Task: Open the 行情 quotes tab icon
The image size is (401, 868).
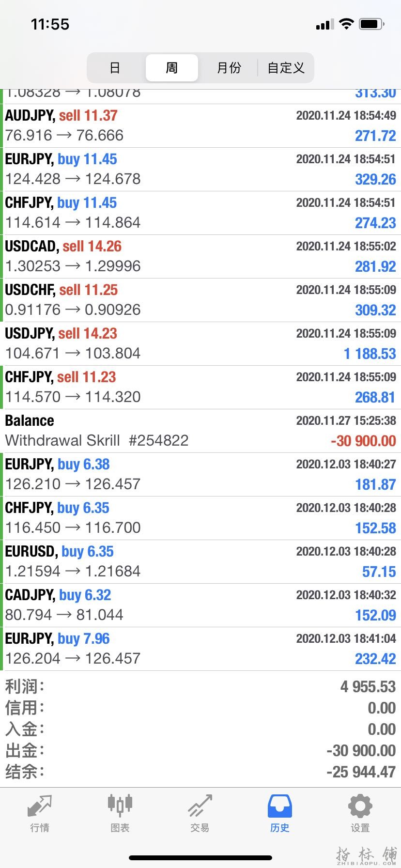Action: click(x=40, y=806)
